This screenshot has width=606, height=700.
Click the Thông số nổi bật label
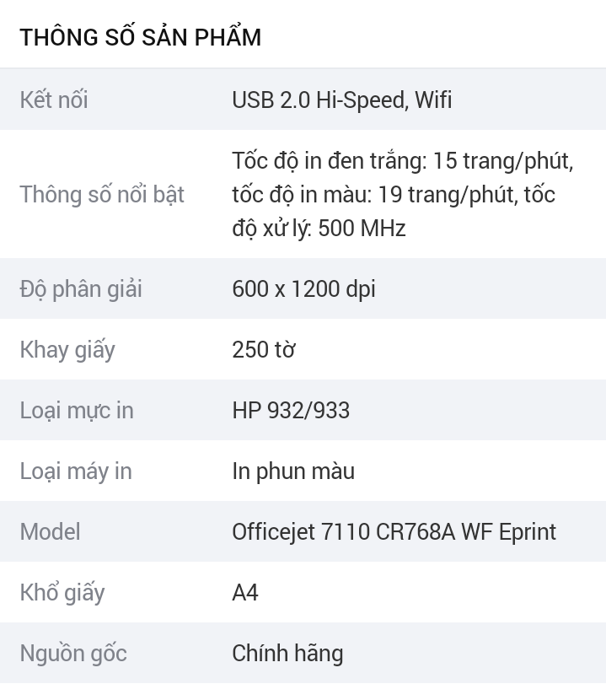coord(102,194)
